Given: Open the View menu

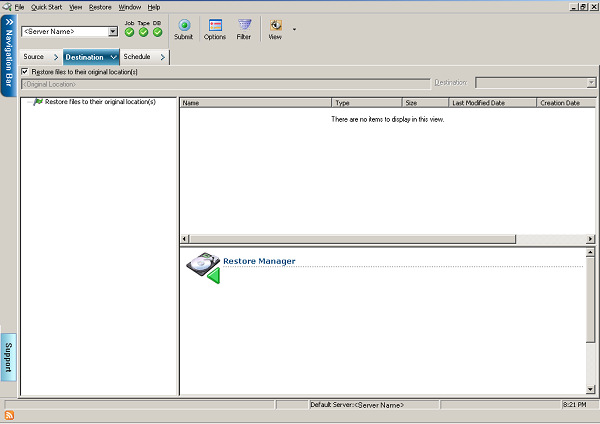Looking at the screenshot, I should [x=76, y=7].
